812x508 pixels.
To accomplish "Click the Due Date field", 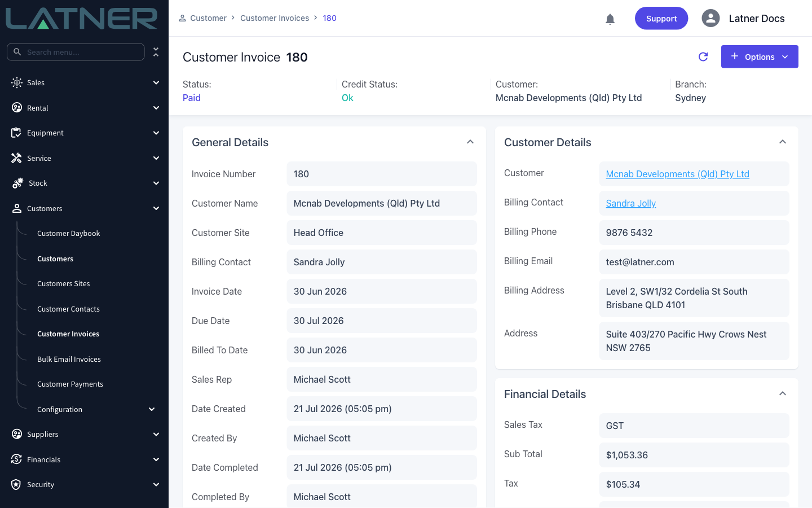I will click(x=382, y=321).
